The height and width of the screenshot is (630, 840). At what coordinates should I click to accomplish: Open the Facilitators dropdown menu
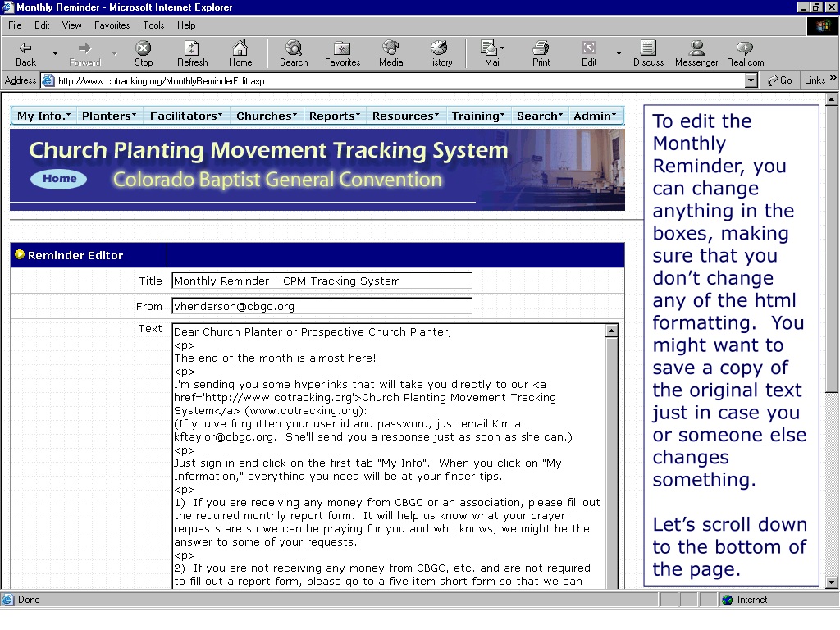click(186, 116)
